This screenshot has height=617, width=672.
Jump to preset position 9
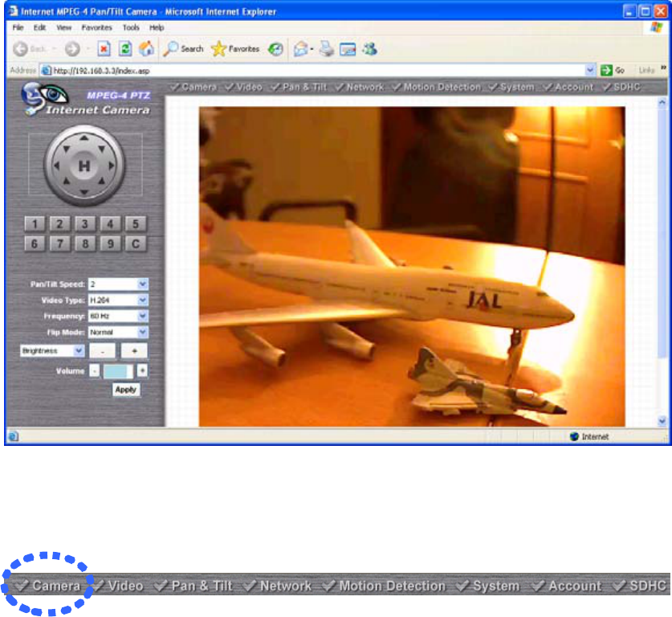point(110,243)
